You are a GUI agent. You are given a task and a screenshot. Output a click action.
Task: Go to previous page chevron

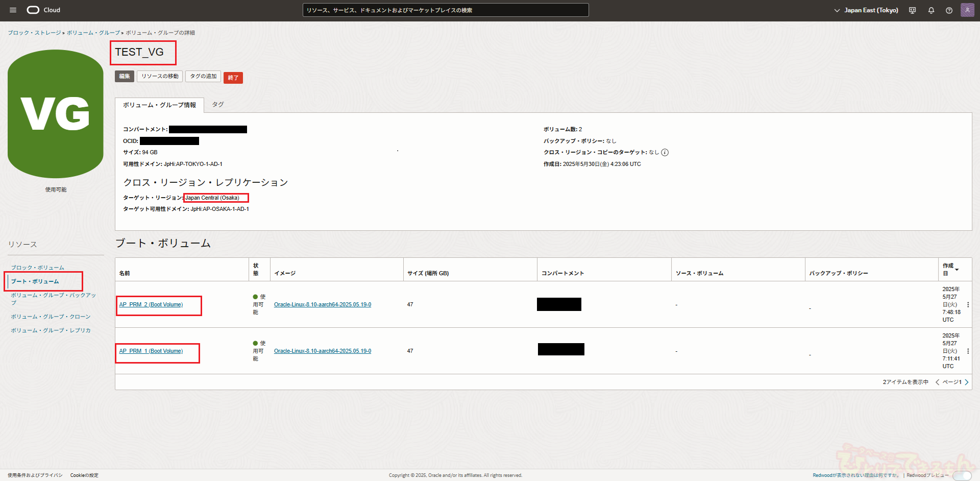pos(937,382)
